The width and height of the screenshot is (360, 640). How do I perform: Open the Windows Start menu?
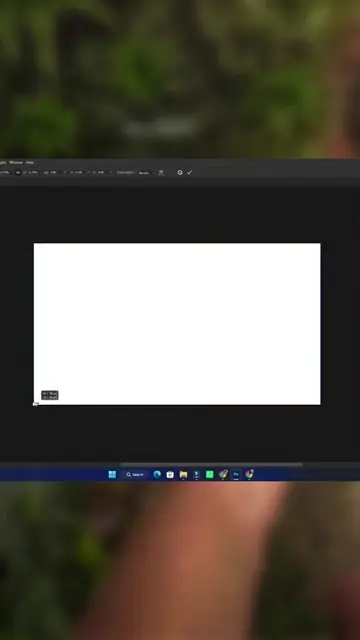pos(112,474)
